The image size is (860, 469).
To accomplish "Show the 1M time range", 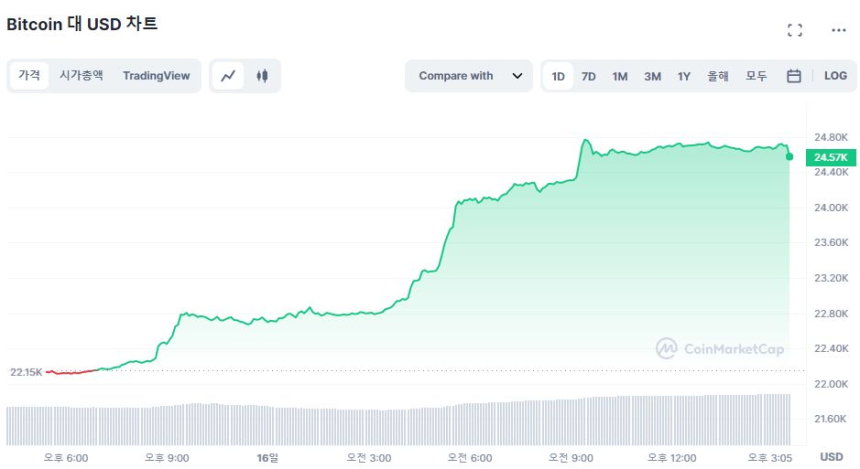I will (x=620, y=76).
